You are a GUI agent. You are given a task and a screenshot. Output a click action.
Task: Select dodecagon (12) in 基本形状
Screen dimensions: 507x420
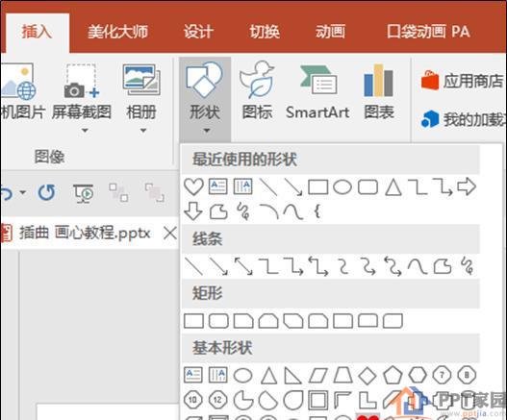click(218, 400)
